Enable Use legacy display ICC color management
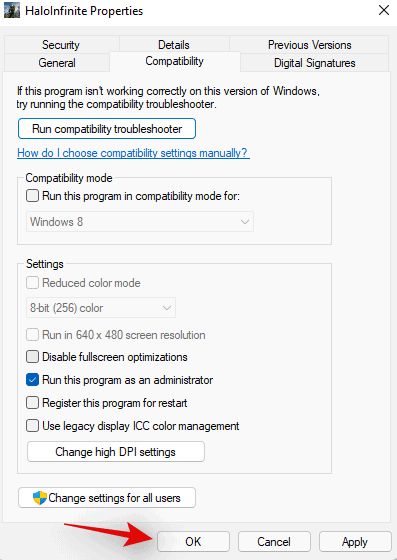Image resolution: width=397 pixels, height=560 pixels. pos(32,426)
